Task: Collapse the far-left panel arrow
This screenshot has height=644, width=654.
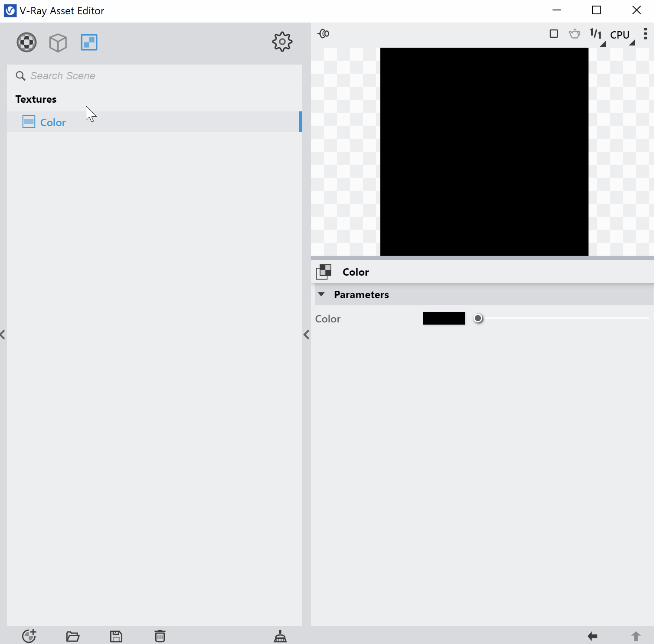Action: (x=3, y=335)
